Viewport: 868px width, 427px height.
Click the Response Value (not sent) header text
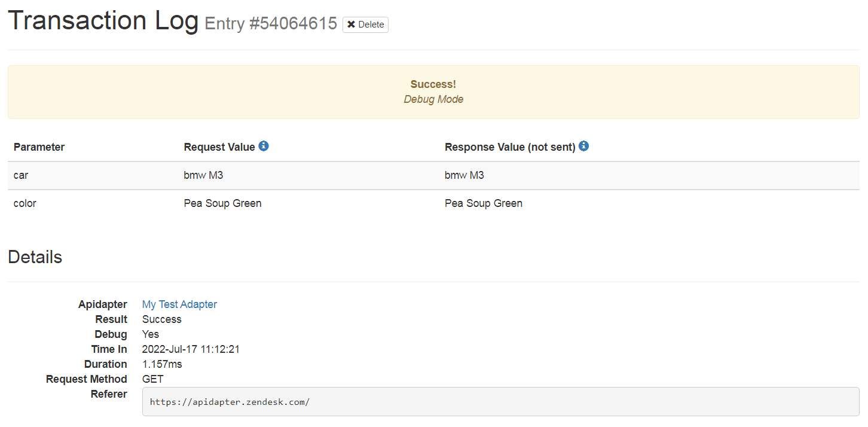510,147
